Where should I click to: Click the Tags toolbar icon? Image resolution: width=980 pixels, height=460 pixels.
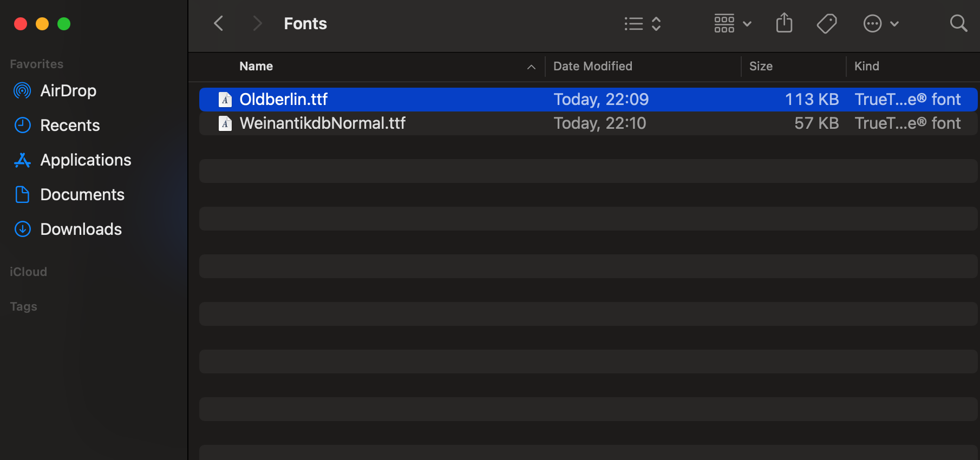point(827,23)
